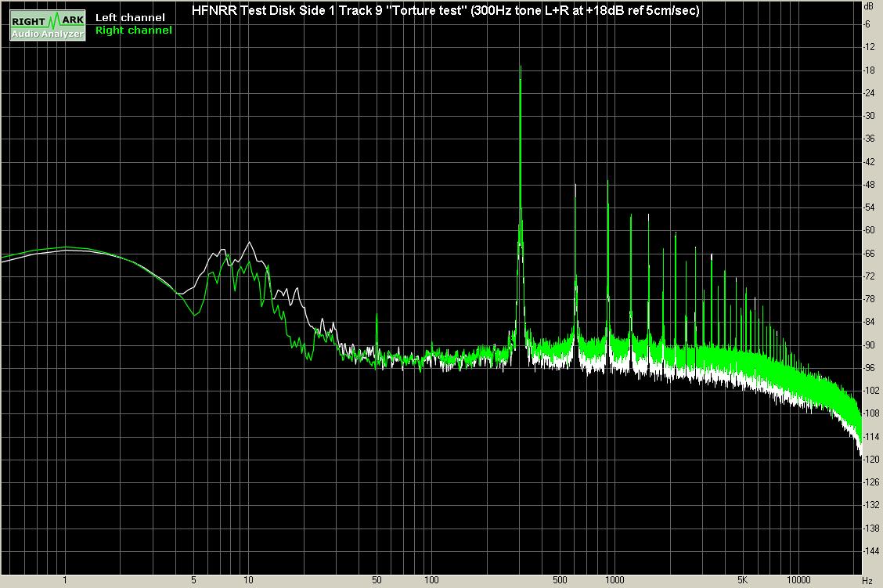Click the -6 value on the dB axis
The image size is (883, 588).
coord(868,24)
